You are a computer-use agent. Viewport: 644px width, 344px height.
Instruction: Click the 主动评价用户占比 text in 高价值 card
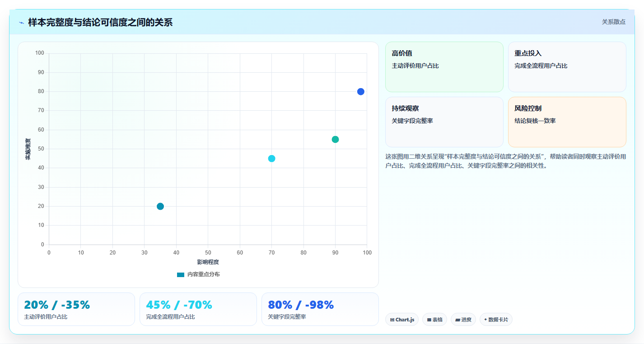415,66
